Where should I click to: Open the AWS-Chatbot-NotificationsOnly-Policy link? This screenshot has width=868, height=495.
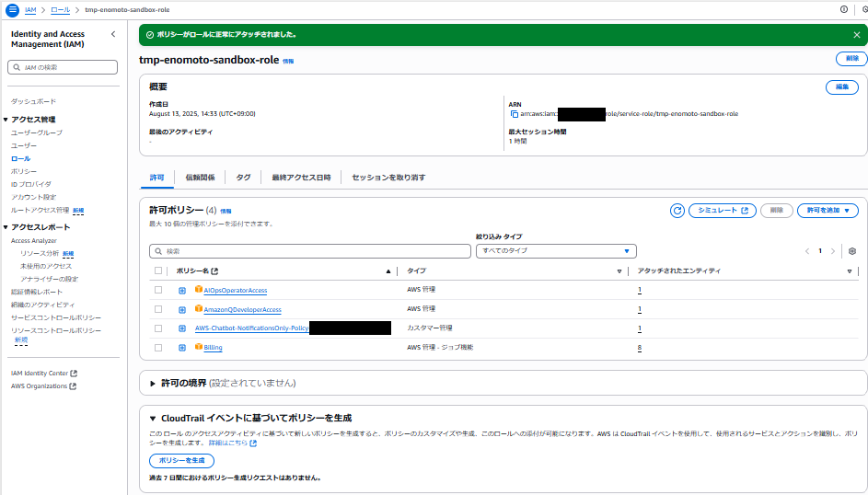coord(251,328)
